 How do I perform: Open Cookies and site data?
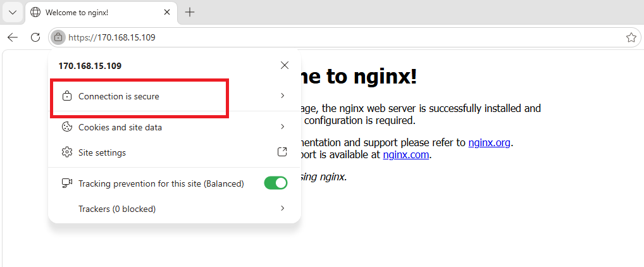pyautogui.click(x=174, y=127)
